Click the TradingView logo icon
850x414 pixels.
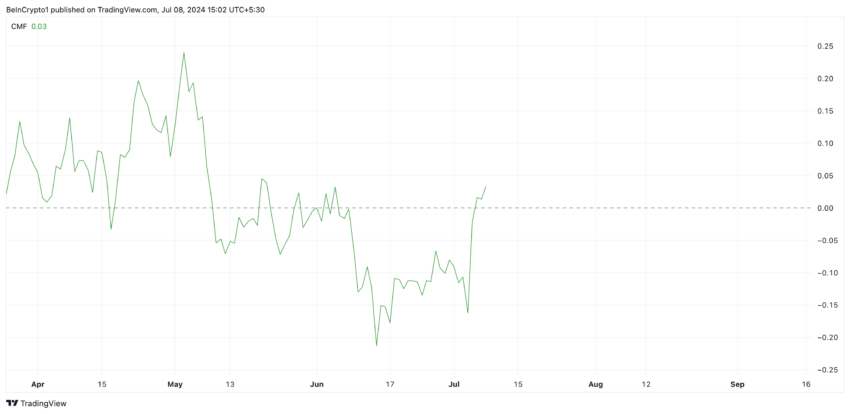coord(11,403)
